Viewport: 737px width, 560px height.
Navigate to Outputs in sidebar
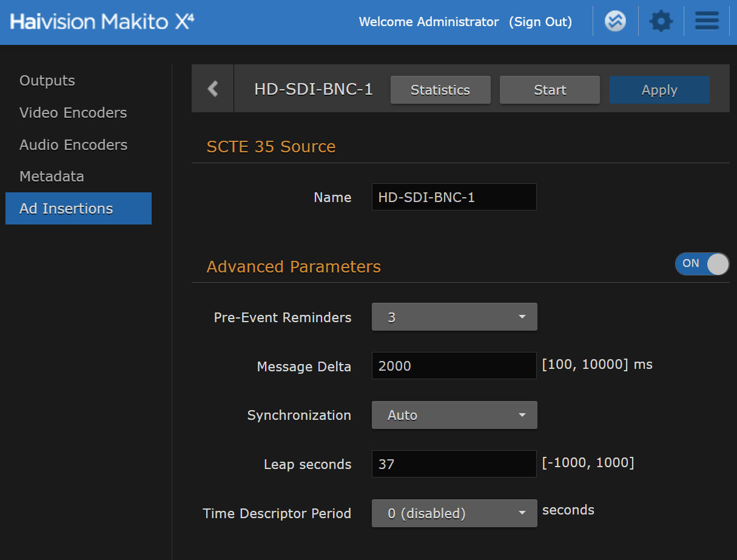coord(47,81)
